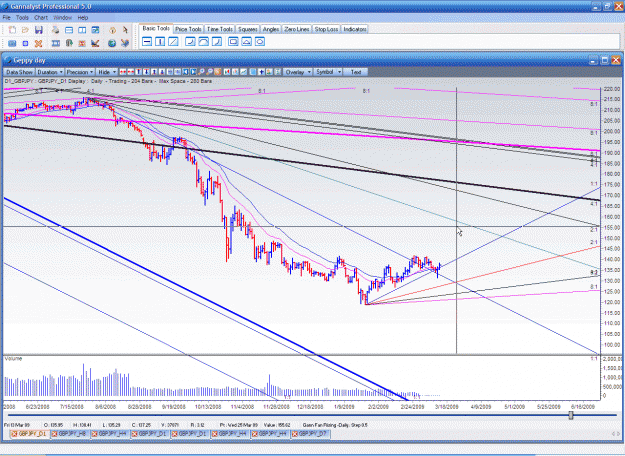
Task: Click the second magnifier zoom icon
Action: tap(209, 72)
